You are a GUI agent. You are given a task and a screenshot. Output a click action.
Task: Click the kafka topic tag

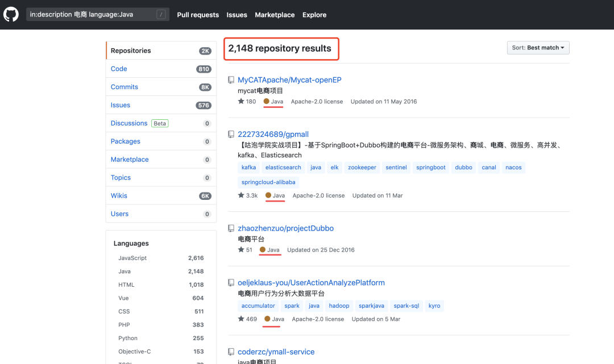[x=248, y=168]
